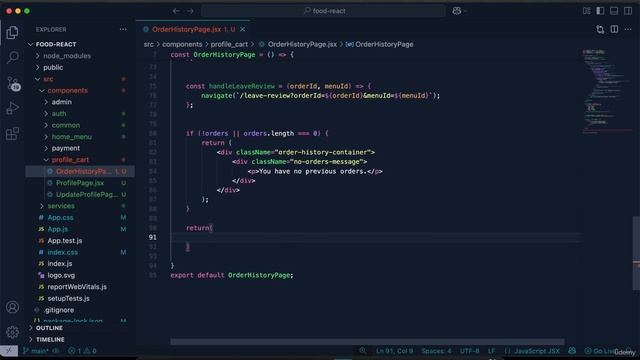Expand the auth folder
640x360 pixels.
[x=80, y=113]
